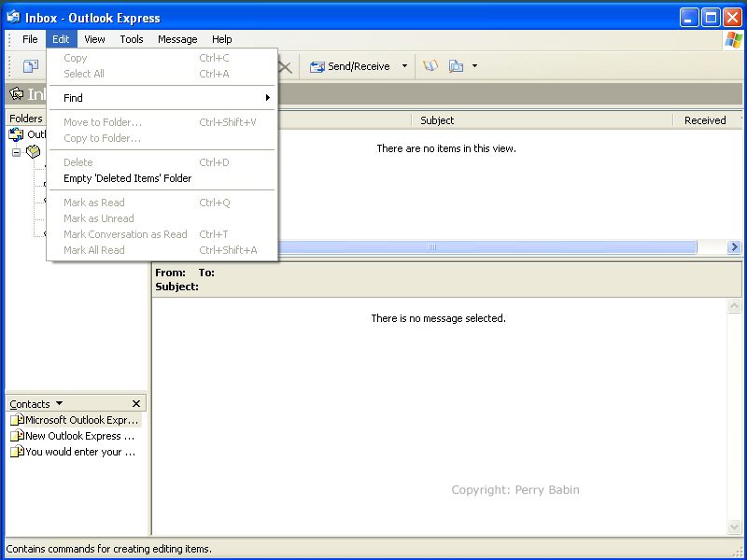Click the Microsoft Outlook Express contact entry
Screen dimensions: 747x560
(x=75, y=420)
